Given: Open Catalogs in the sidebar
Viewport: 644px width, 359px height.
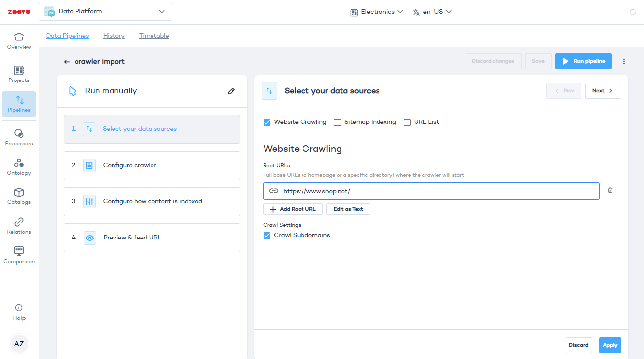Looking at the screenshot, I should click(19, 196).
